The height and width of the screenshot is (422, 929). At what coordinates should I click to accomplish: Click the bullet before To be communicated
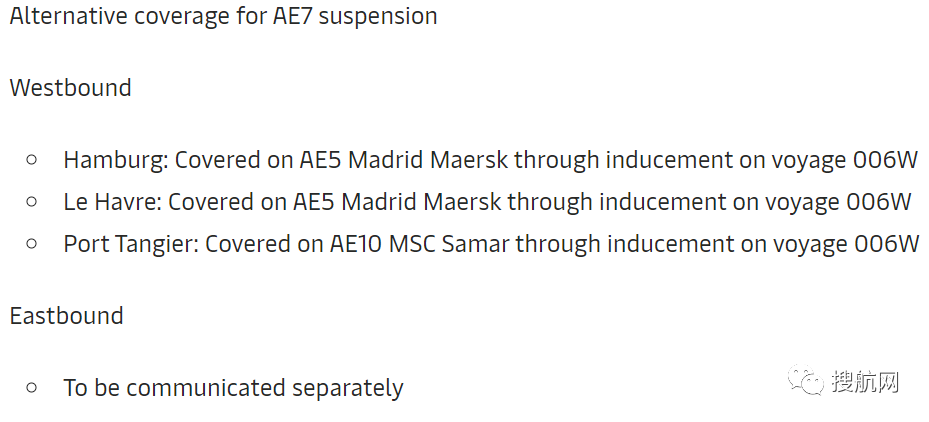tap(32, 388)
